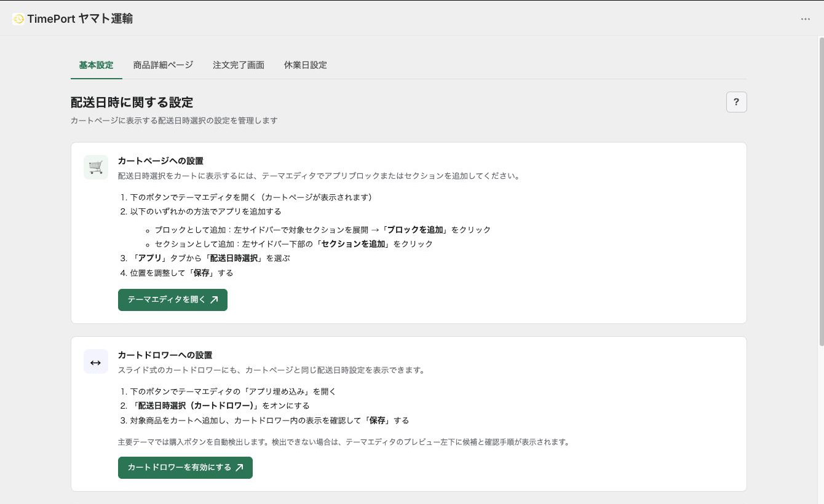Select the 基本設定 tab

coord(96,65)
